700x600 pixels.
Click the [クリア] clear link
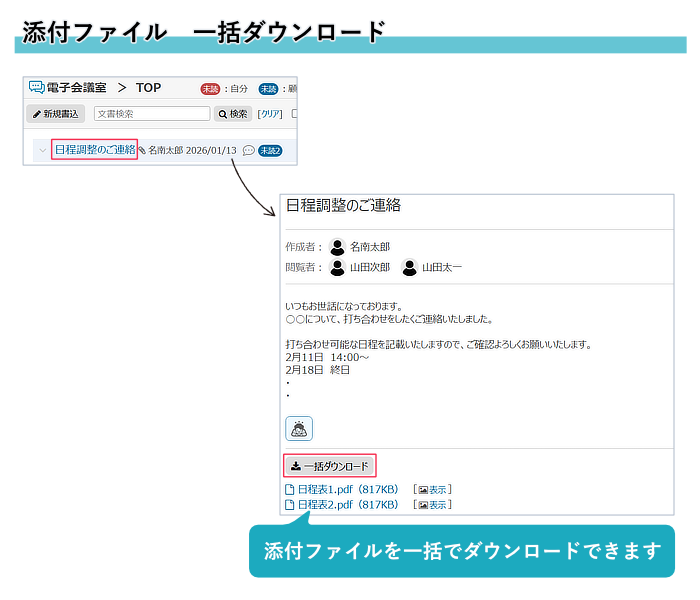coord(270,114)
